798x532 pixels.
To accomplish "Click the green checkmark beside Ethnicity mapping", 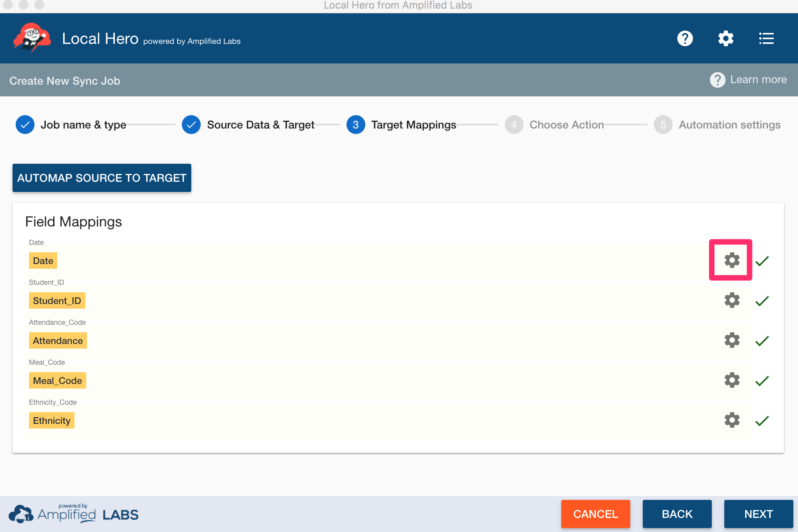I will (x=762, y=421).
